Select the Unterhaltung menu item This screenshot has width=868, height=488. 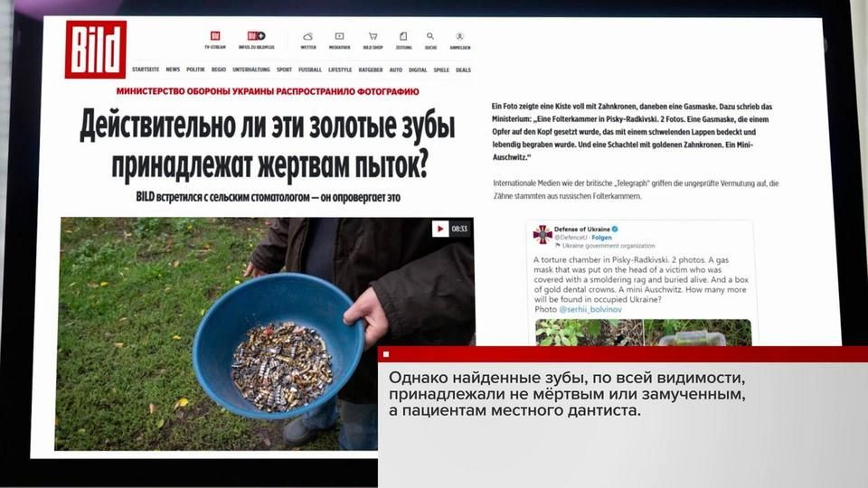click(x=250, y=70)
